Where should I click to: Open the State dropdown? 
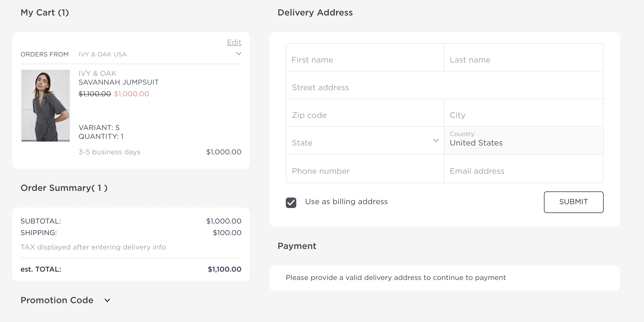coord(365,141)
